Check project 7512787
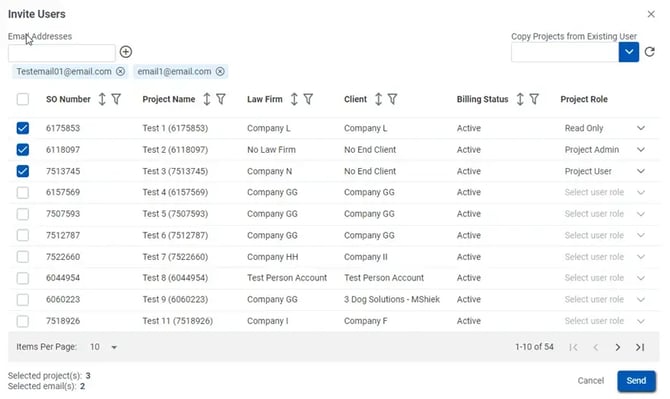 tap(23, 235)
